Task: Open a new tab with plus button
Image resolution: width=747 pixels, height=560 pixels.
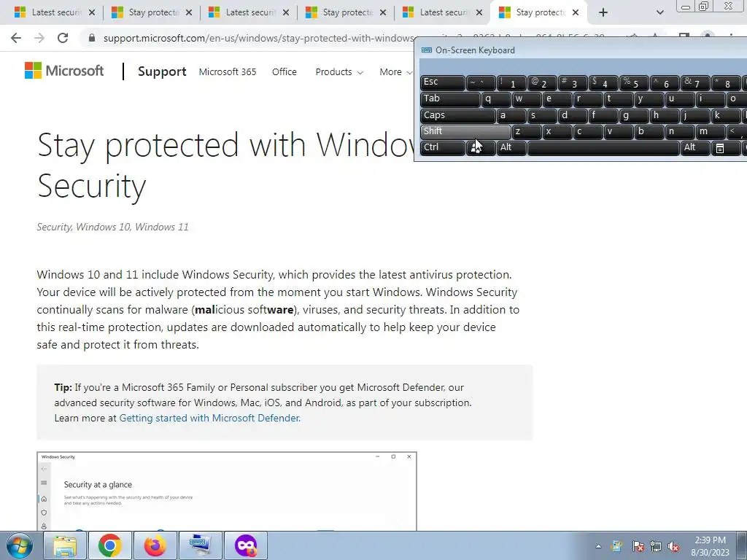Action: [x=603, y=13]
